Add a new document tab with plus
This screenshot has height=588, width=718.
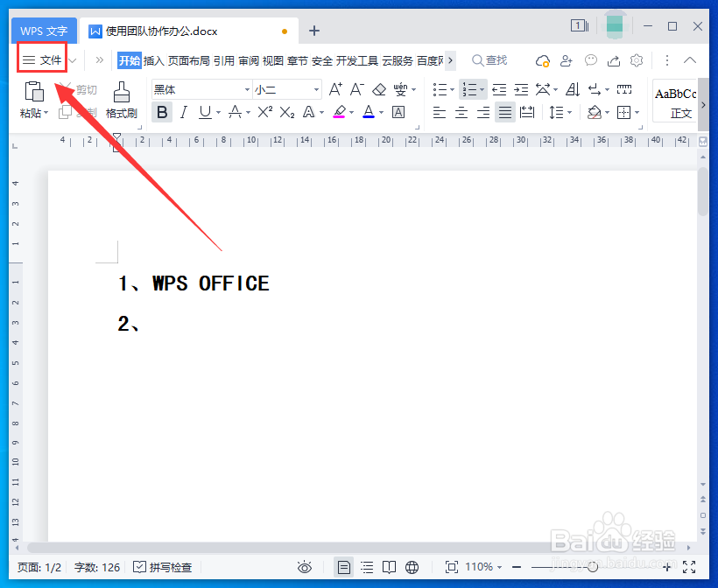click(314, 31)
